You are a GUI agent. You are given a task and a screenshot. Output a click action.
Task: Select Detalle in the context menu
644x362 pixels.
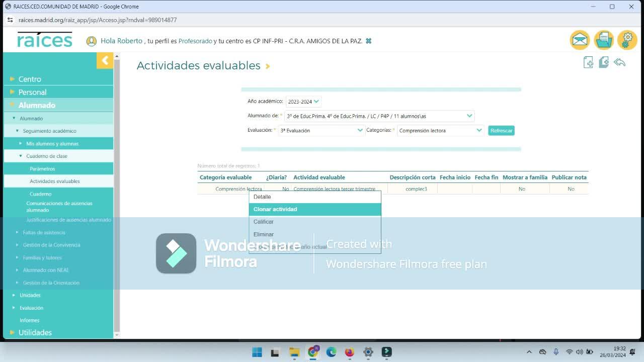315,197
